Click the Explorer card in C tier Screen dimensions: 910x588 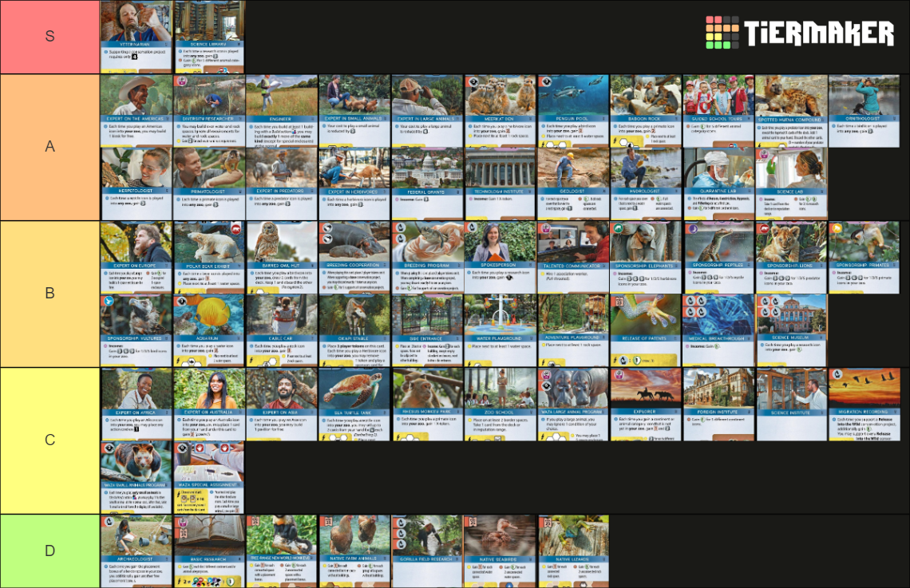(645, 402)
